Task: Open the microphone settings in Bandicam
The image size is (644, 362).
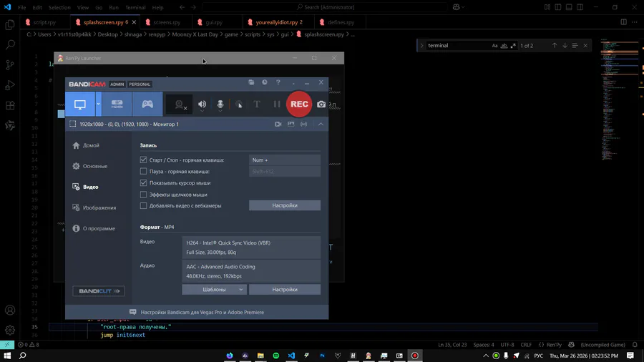Action: tap(220, 104)
